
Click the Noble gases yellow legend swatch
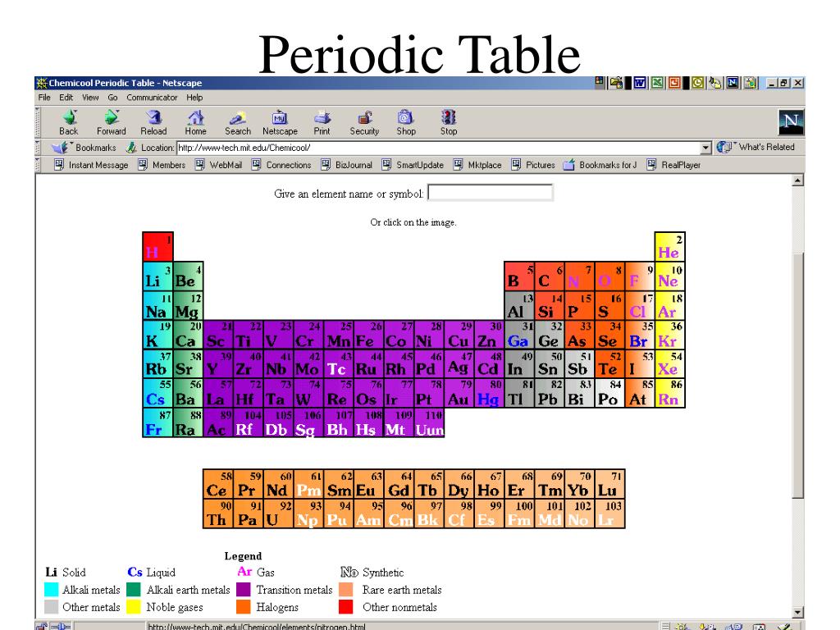click(x=134, y=607)
